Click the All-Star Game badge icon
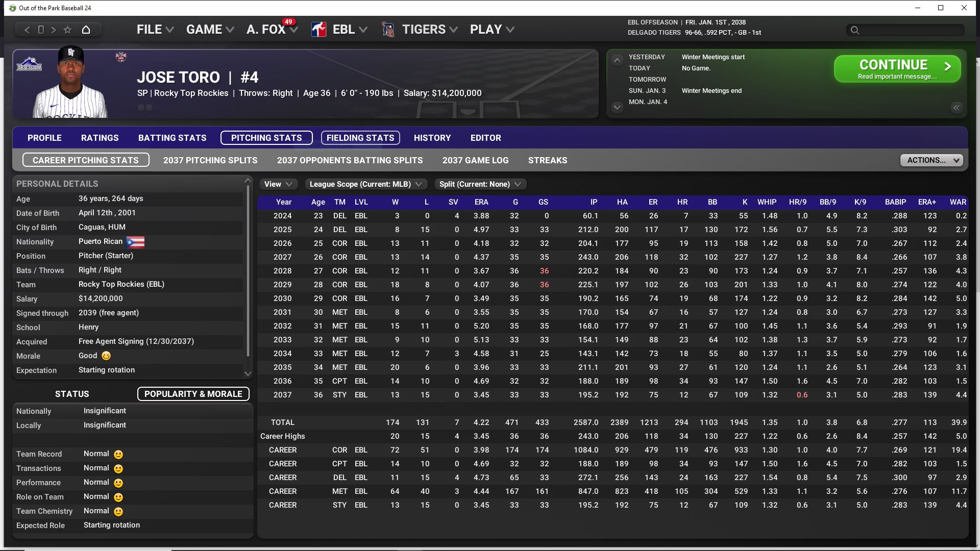The image size is (980, 551). tap(121, 57)
